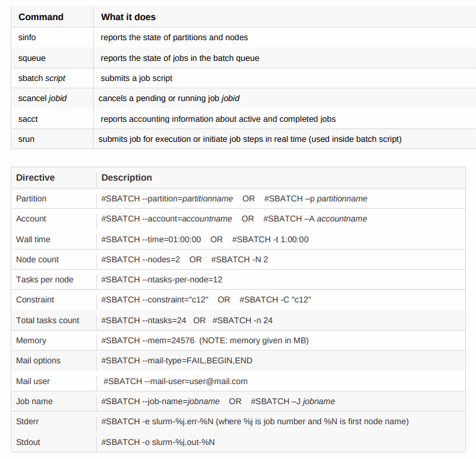Screen dimensions: 476x459
Task: Select the Account directive label
Action: pyautogui.click(x=31, y=219)
